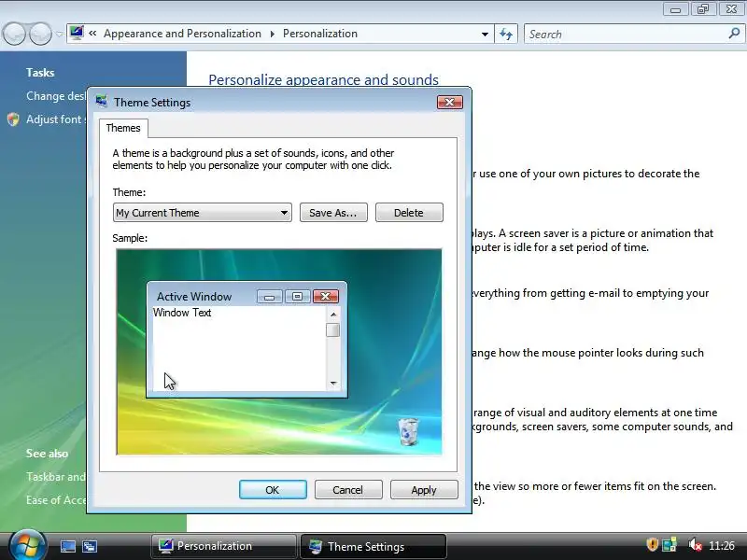Click the sample window scroll down arrow
Screen dimensions: 747x560
[333, 384]
